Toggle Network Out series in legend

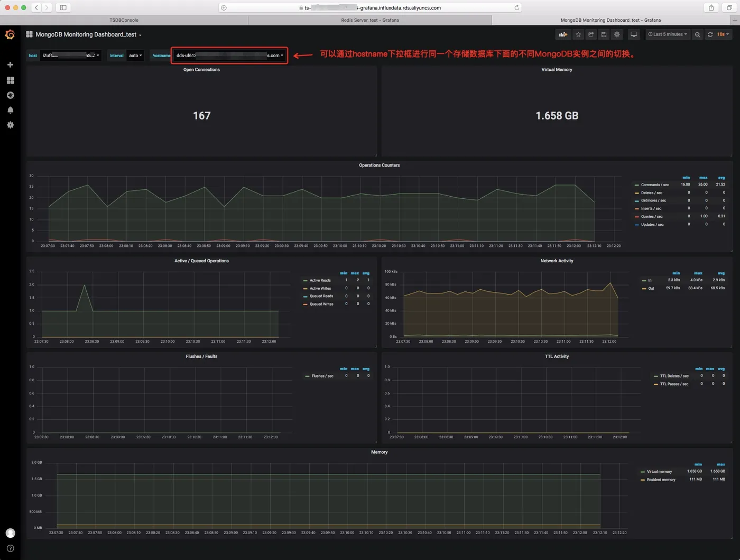tap(651, 289)
